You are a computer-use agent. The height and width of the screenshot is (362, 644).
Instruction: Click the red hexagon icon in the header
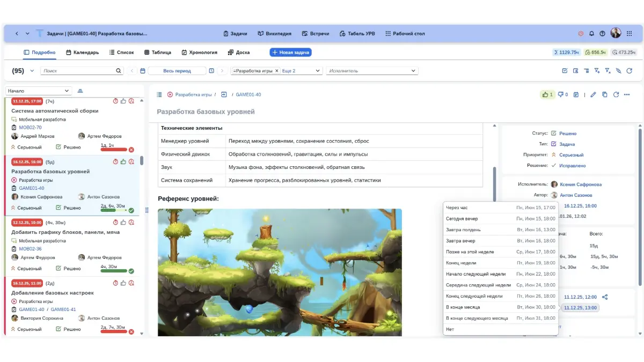coord(581,33)
